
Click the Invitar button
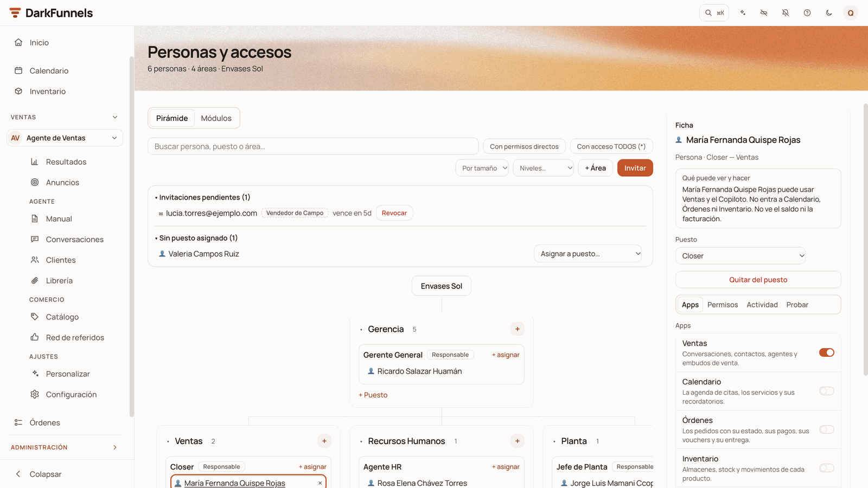pos(635,168)
